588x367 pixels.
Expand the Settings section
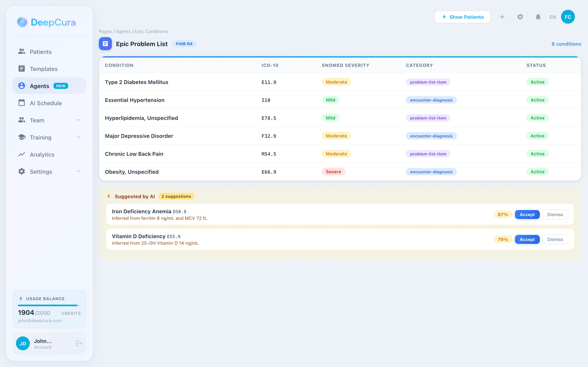click(78, 171)
